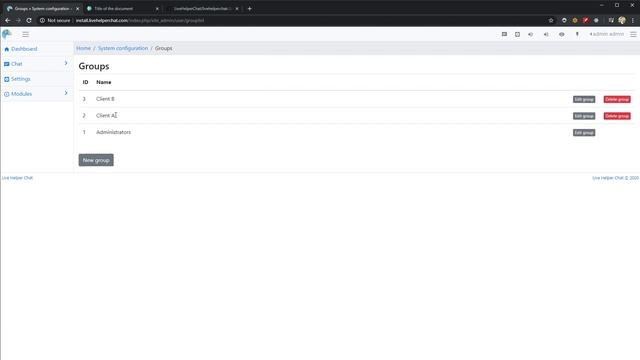This screenshot has width=640, height=360.
Task: Click the Live Helper Chat logo icon
Action: (x=7, y=34)
